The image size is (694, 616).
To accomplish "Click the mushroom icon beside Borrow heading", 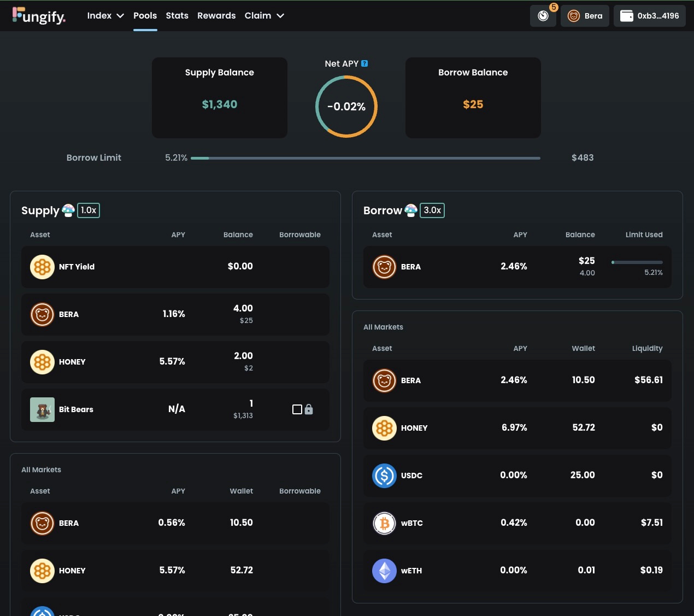I will click(x=411, y=210).
